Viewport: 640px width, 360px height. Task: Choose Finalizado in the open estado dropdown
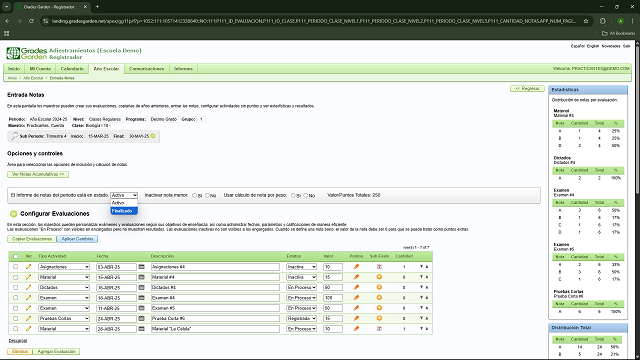[124, 211]
